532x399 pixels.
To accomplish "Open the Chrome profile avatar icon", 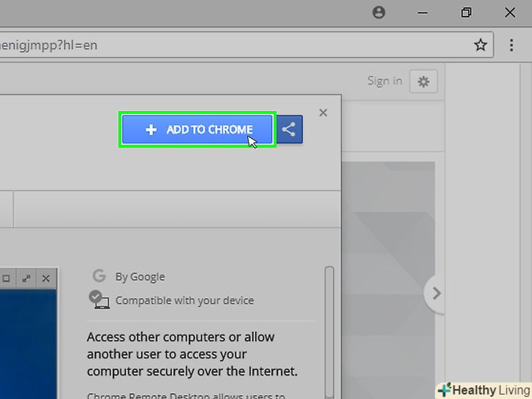I will [379, 12].
